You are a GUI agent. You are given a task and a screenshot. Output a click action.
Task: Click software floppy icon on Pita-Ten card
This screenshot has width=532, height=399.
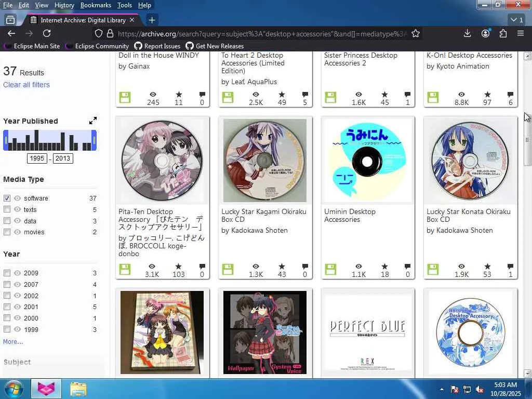125,270
